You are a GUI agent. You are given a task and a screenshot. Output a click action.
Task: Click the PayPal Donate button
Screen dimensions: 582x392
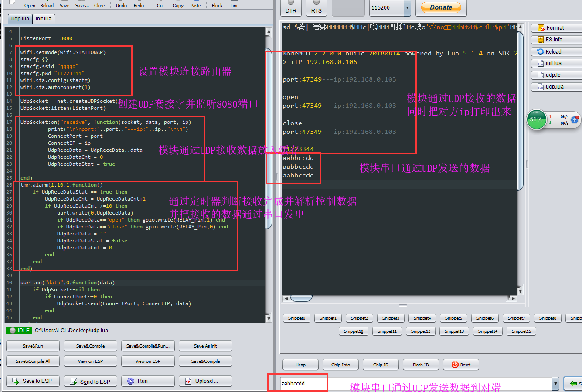(441, 7)
